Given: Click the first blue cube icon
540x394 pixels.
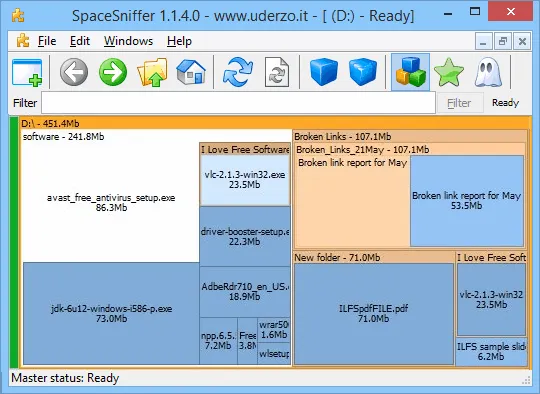Looking at the screenshot, I should (x=324, y=72).
